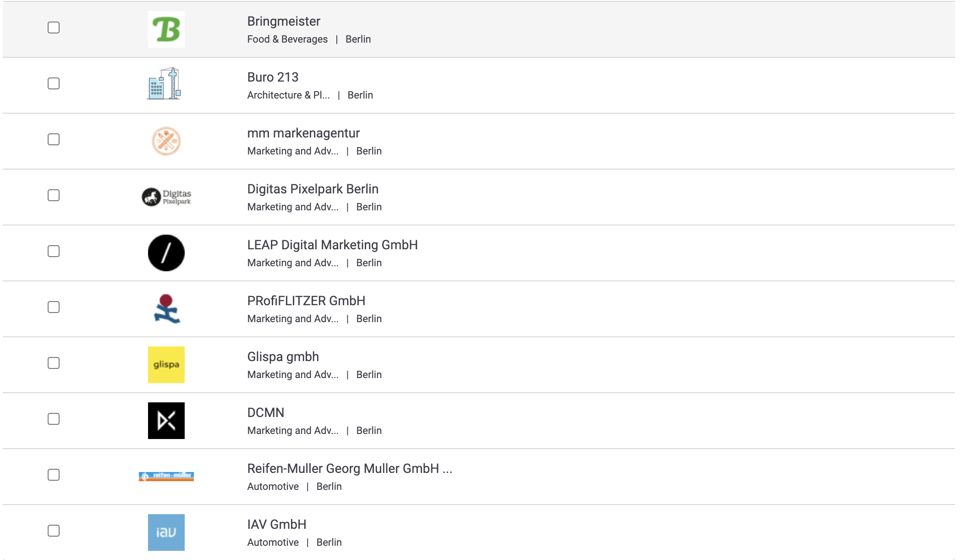The height and width of the screenshot is (560, 961).
Task: Click the Buro 213 building logo
Action: [164, 83]
